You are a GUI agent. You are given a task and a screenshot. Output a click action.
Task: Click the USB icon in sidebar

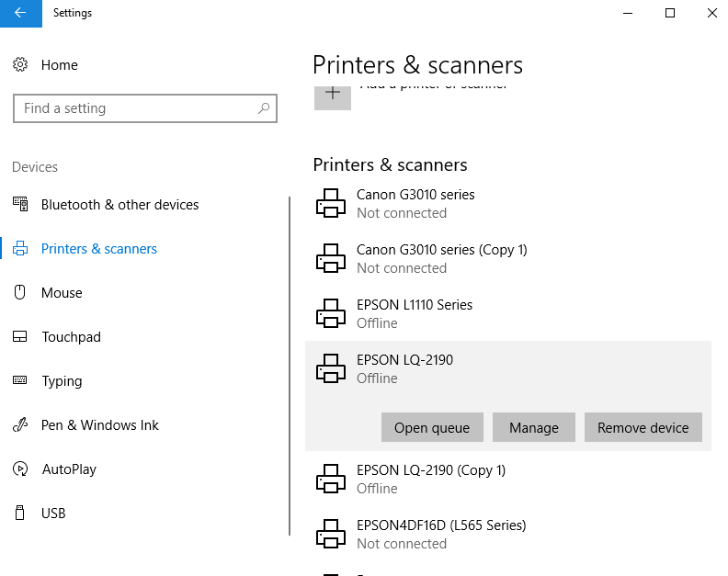pos(20,513)
